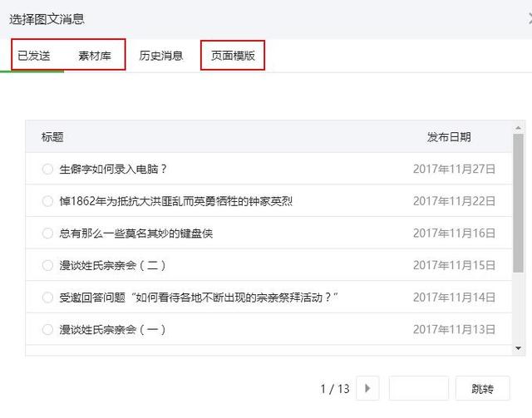Switch to the 历史消息 tab
Viewport: 532px width, 418px height.
pos(161,56)
